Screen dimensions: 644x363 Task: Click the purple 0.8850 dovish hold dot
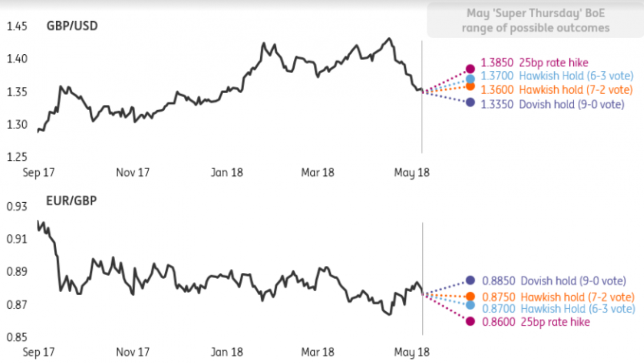(x=470, y=280)
